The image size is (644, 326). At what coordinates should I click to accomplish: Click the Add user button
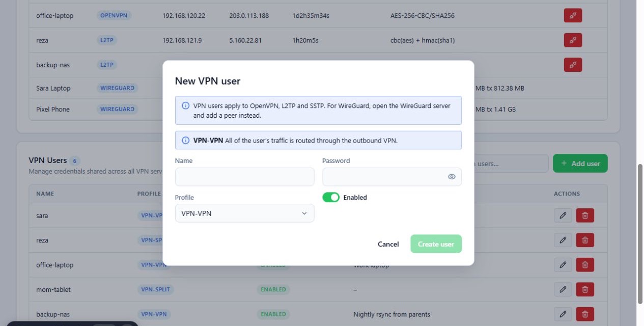coord(580,164)
